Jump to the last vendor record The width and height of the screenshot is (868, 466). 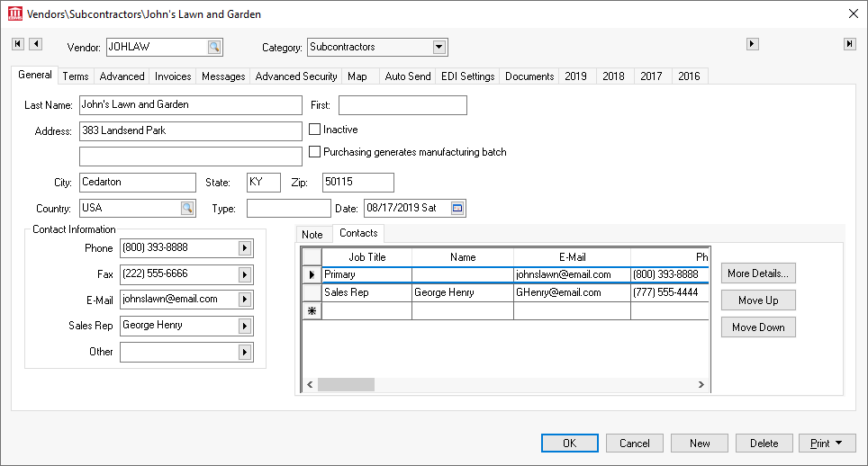point(849,44)
